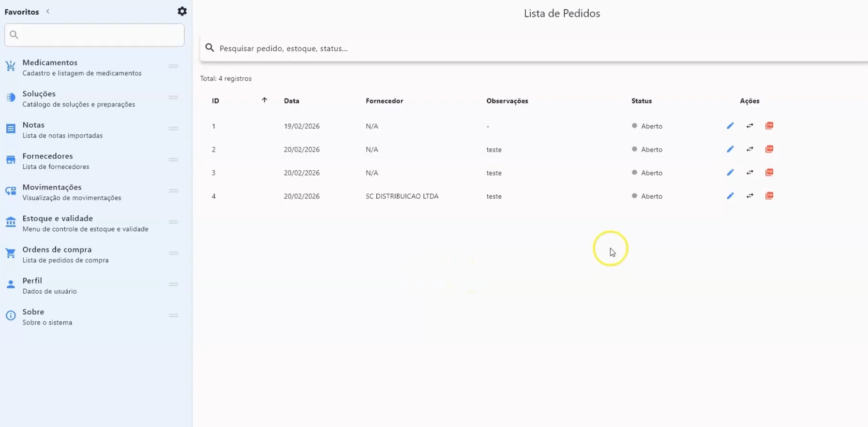The image size is (868, 427).
Task: Grab drag handle next to Perfil
Action: 173,284
